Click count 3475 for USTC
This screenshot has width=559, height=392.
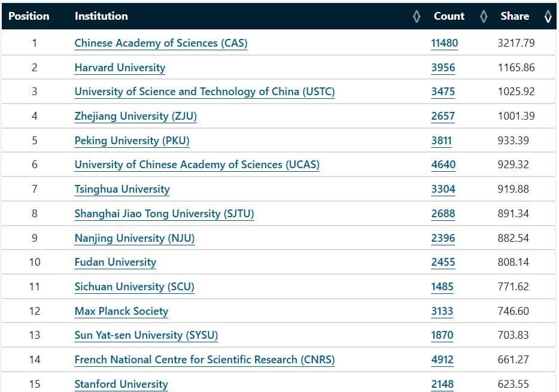coord(443,92)
